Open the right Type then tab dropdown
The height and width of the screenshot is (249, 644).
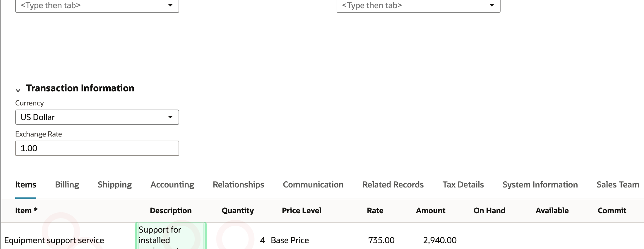[x=418, y=6]
